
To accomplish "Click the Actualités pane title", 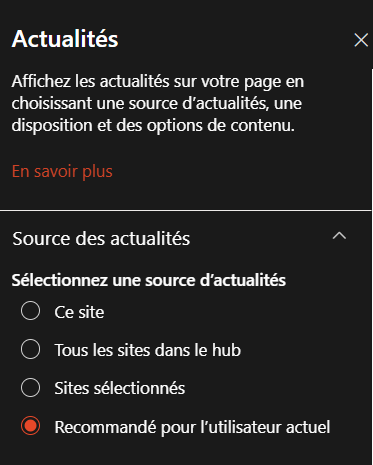I will [65, 39].
